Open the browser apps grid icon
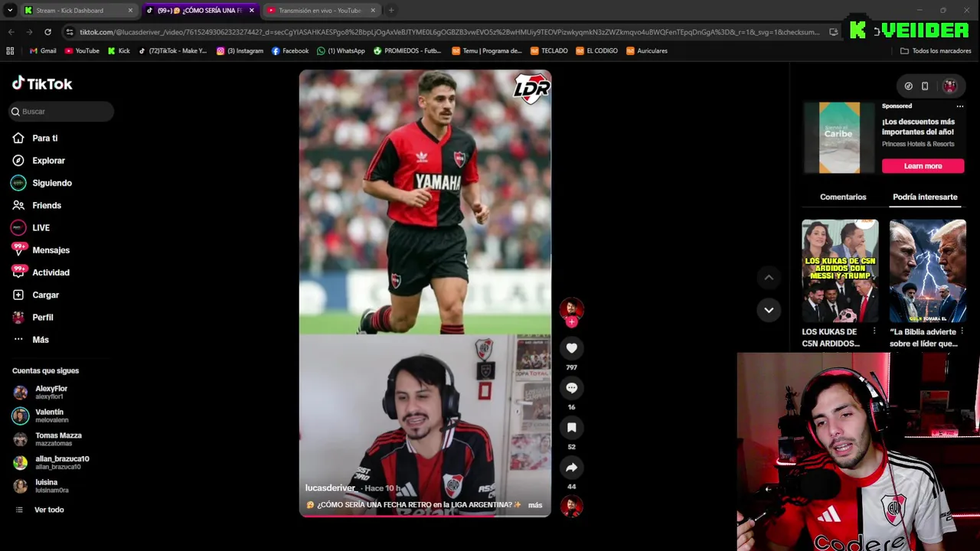Image resolution: width=980 pixels, height=551 pixels. pos(10,51)
